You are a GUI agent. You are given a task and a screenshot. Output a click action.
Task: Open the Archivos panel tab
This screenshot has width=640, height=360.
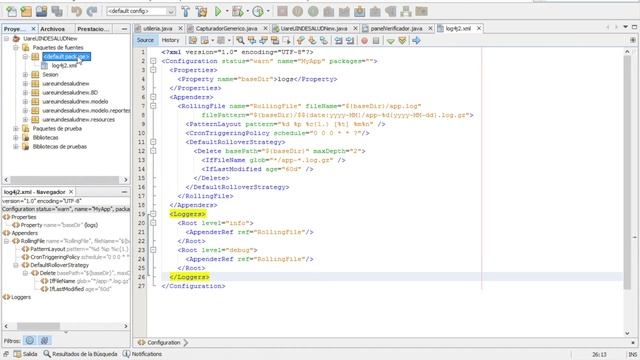click(52, 29)
